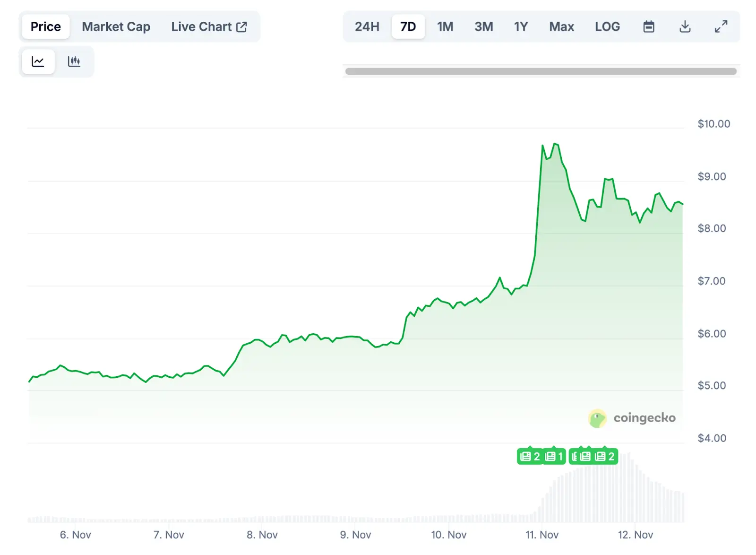Switch to candlestick chart view icon
Screen dimensions: 756x555
(74, 61)
